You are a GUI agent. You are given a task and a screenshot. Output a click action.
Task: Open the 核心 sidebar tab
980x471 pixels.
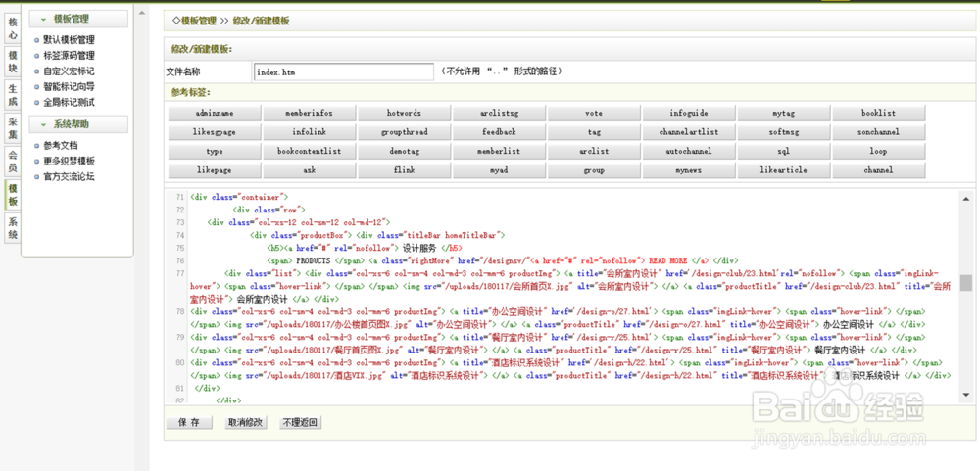[13, 28]
